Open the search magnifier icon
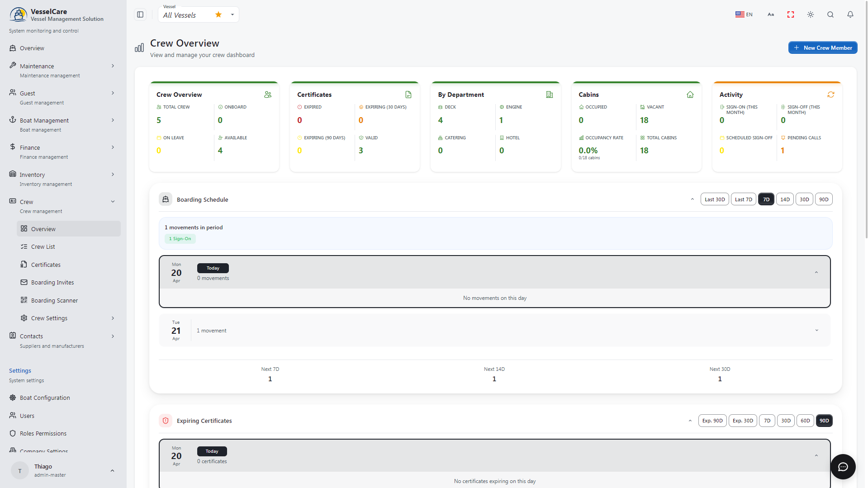The image size is (868, 488). click(830, 14)
